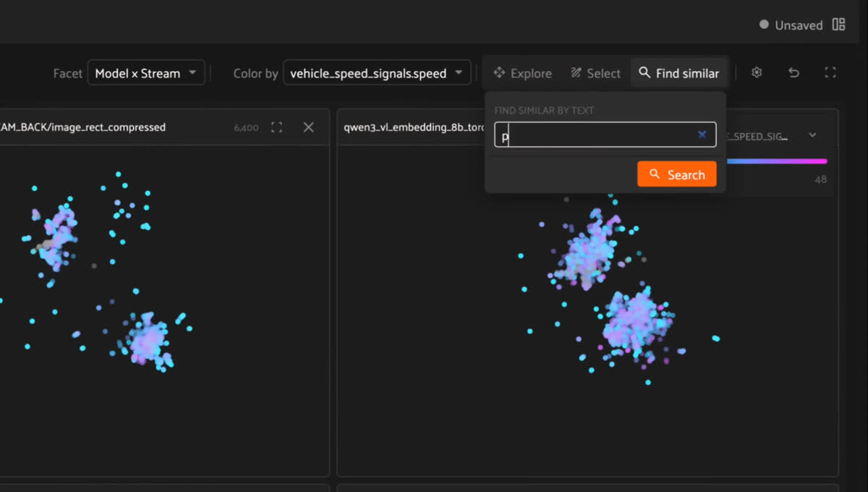Expand the speed legend chevron
868x492 pixels.
coord(812,135)
